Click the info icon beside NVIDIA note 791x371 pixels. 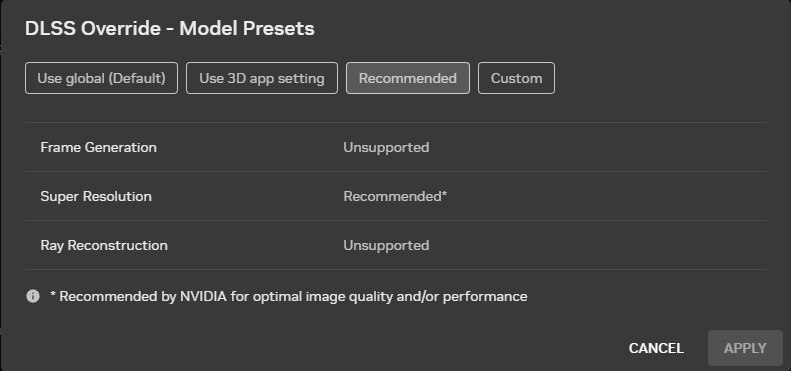pos(33,296)
